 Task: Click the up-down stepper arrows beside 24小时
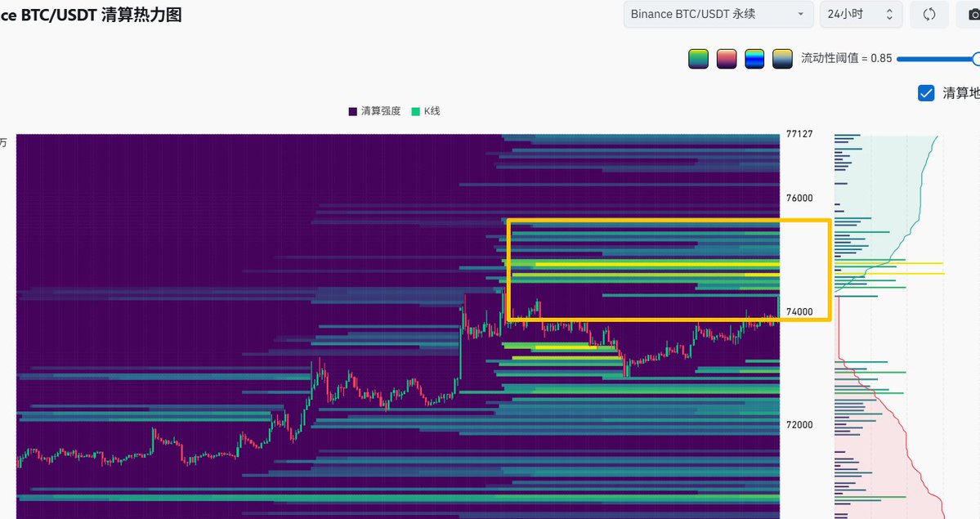click(x=890, y=15)
